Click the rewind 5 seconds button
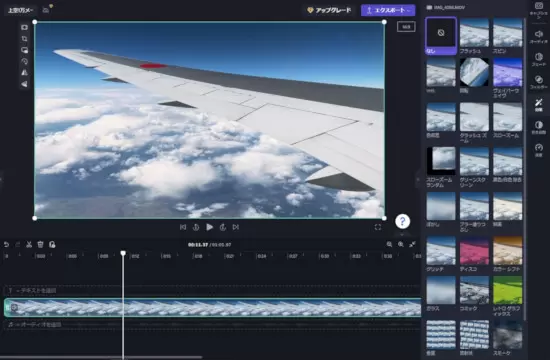 (196, 227)
